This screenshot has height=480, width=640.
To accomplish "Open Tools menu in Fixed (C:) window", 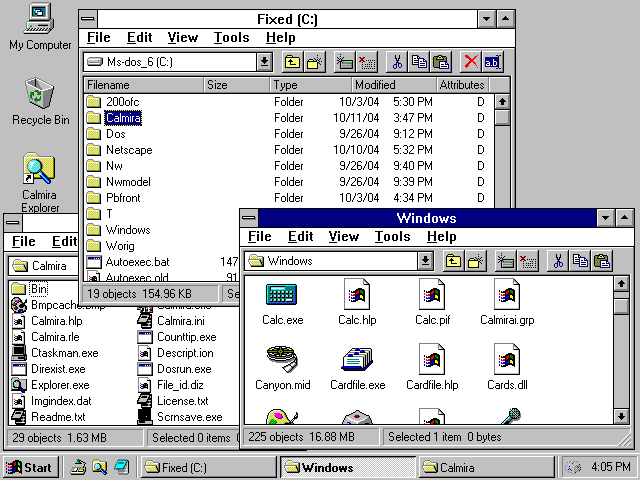I will tap(231, 38).
